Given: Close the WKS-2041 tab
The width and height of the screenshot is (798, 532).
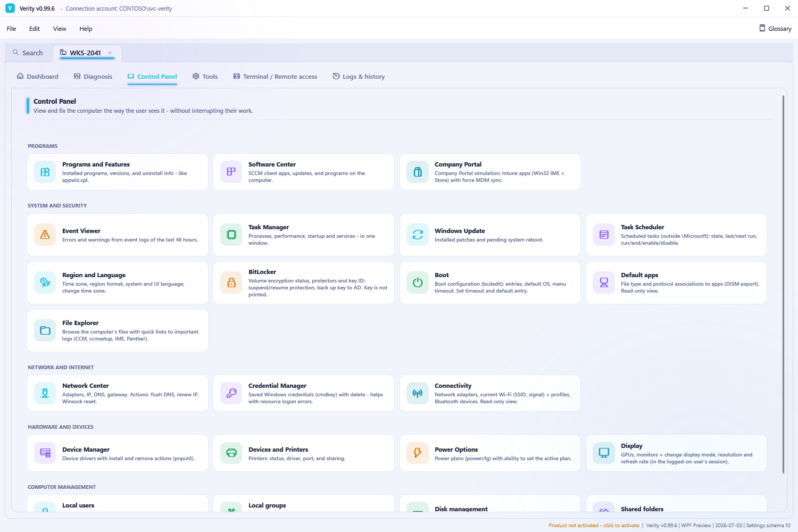Looking at the screenshot, I should 110,53.
